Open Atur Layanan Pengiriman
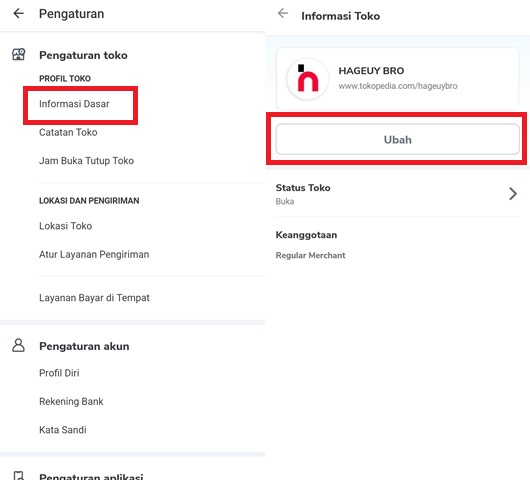 pos(94,254)
